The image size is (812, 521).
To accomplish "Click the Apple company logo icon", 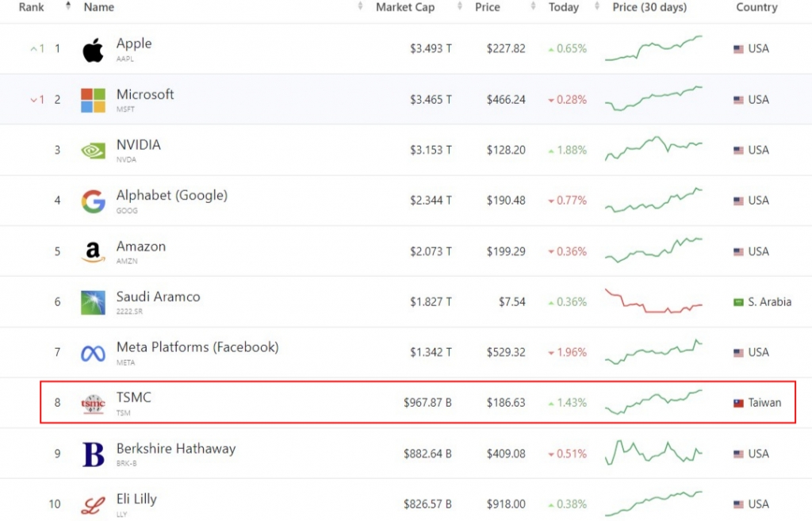I will pyautogui.click(x=93, y=50).
